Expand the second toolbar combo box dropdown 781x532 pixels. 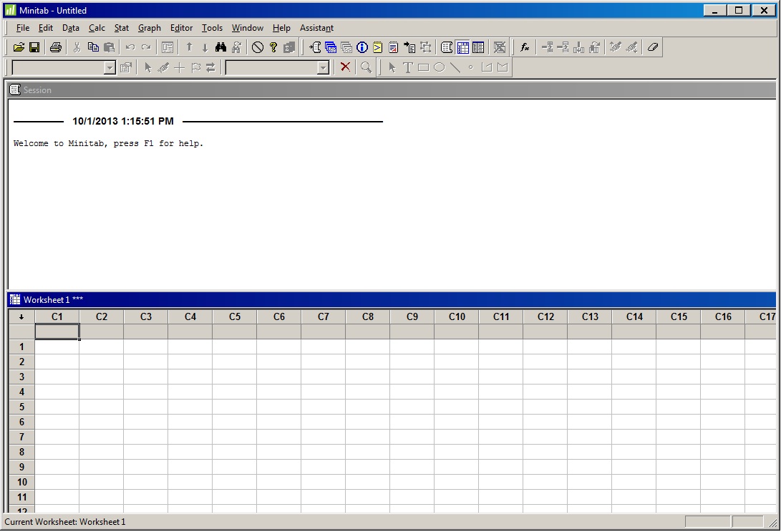323,67
